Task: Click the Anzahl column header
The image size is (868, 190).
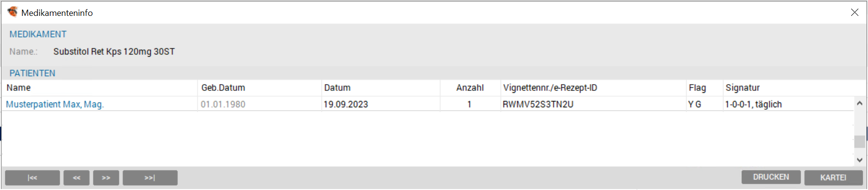Action: click(x=470, y=88)
